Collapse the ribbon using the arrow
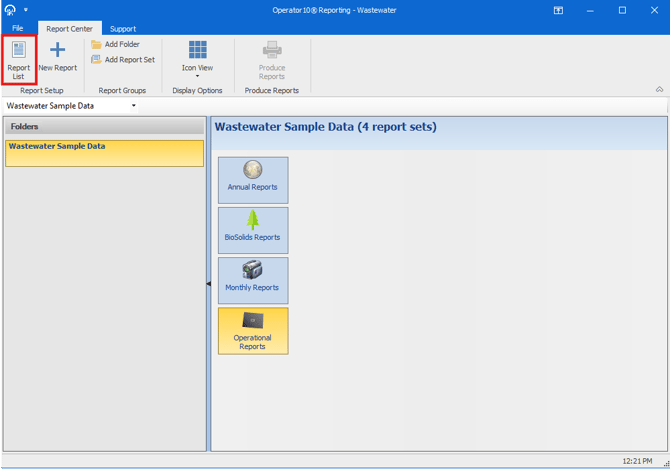This screenshot has height=469, width=670. pyautogui.click(x=659, y=90)
